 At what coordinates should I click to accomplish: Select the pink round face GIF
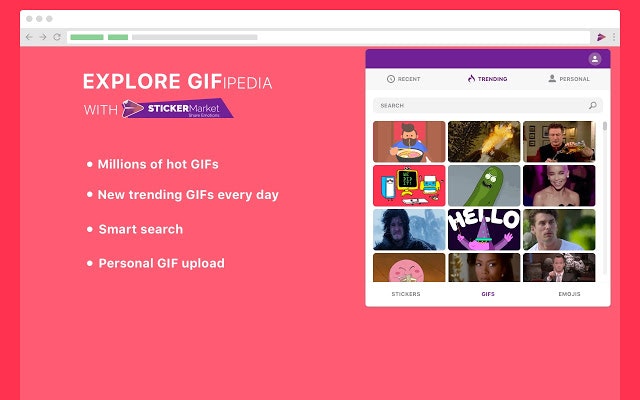coord(409,268)
